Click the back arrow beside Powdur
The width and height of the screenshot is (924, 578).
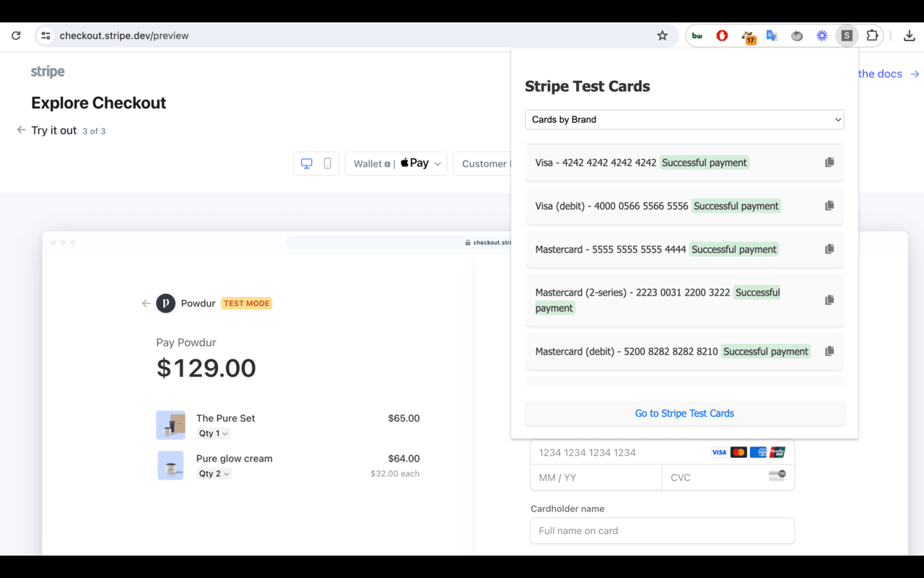tap(145, 303)
